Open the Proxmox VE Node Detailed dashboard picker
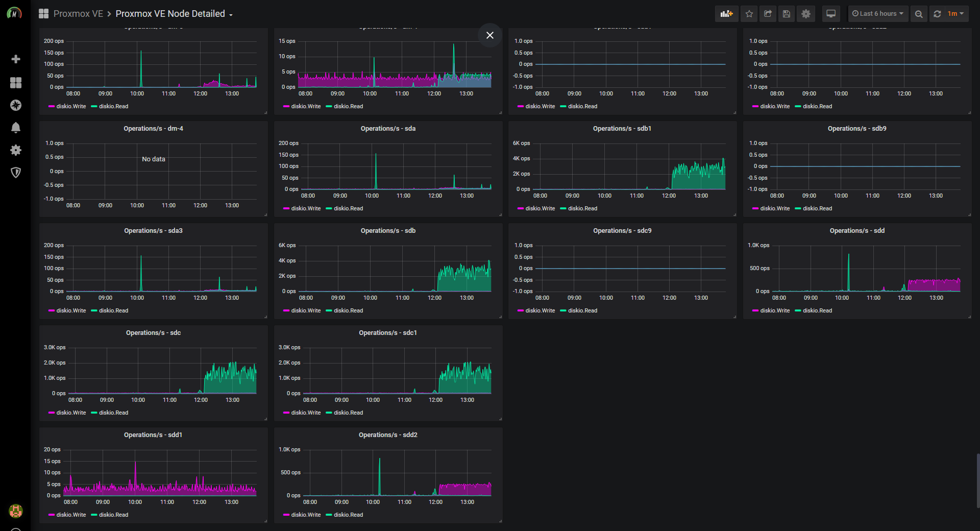 click(174, 14)
